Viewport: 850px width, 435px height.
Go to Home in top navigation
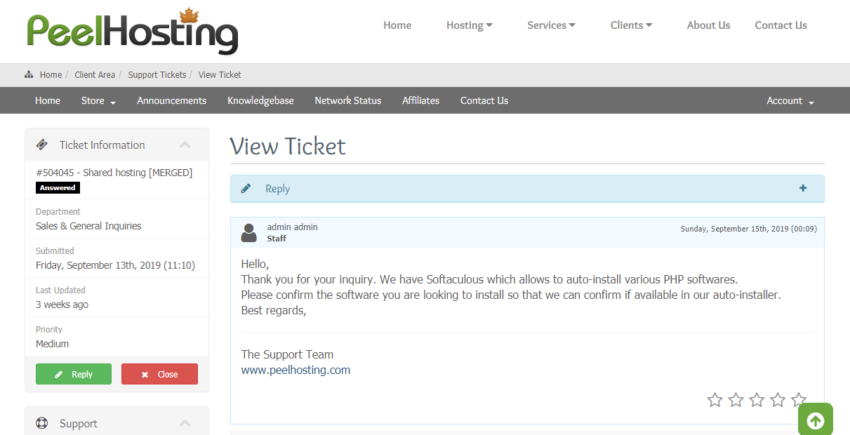coord(397,25)
